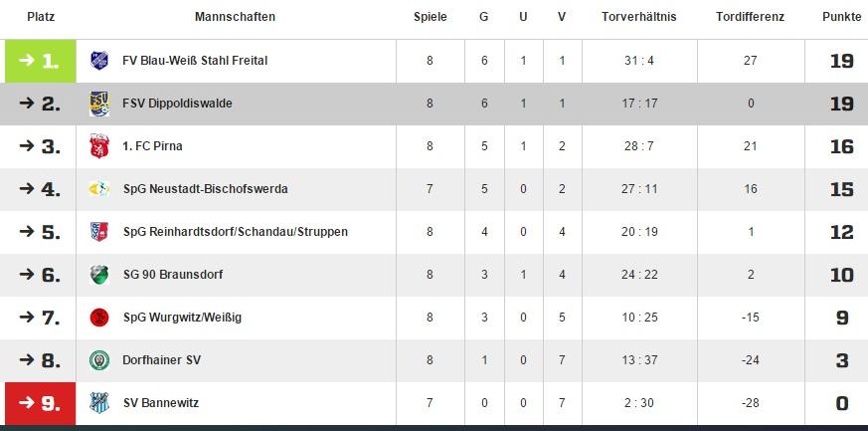Click the SpG Neustadt-Bischofswerda team logo

click(x=98, y=189)
